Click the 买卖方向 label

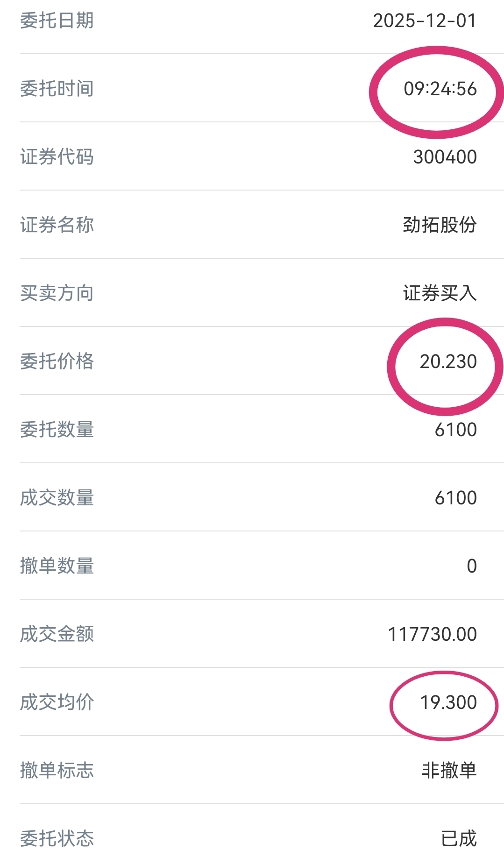(57, 293)
